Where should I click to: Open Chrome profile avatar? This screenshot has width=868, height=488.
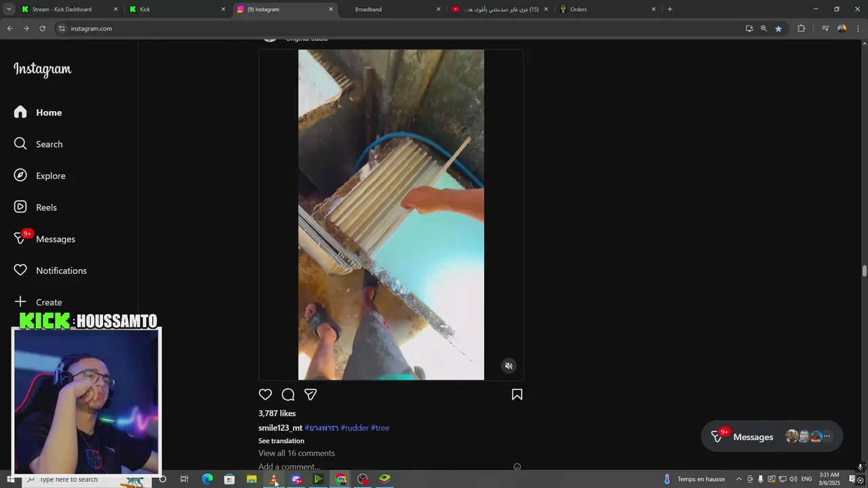coord(842,28)
